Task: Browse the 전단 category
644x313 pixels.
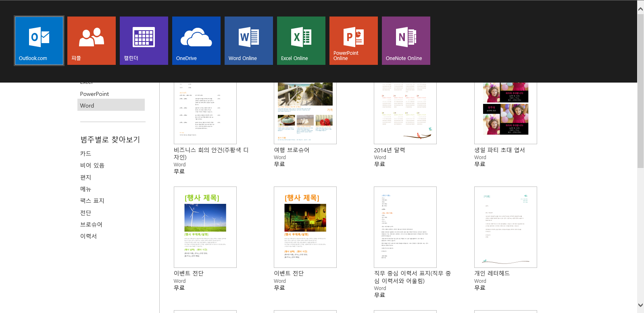Action: coord(85,213)
